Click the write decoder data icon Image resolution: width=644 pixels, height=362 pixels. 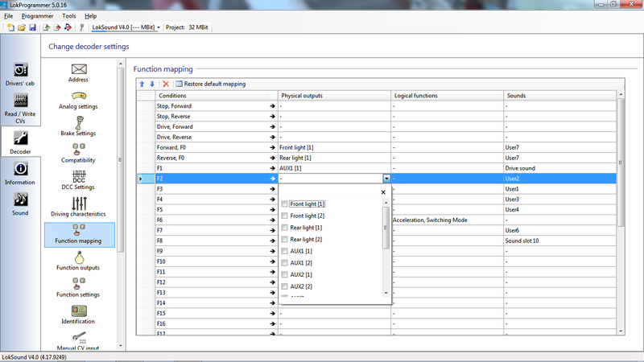tap(57, 27)
